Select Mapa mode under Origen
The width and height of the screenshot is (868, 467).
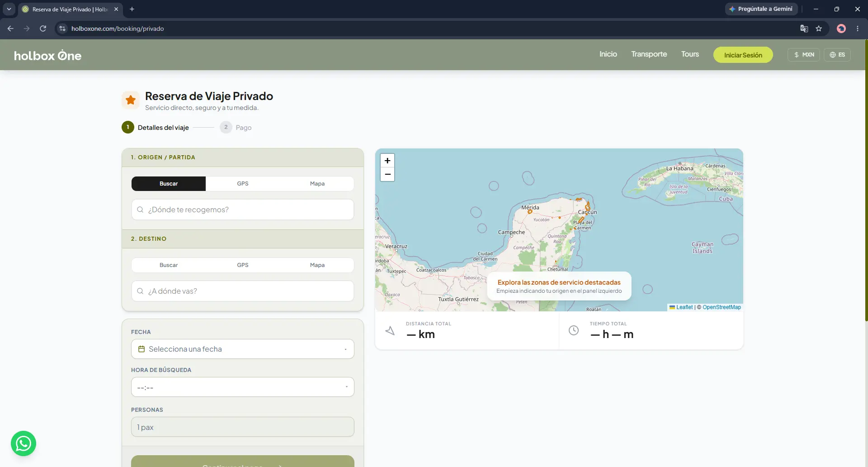(x=317, y=184)
